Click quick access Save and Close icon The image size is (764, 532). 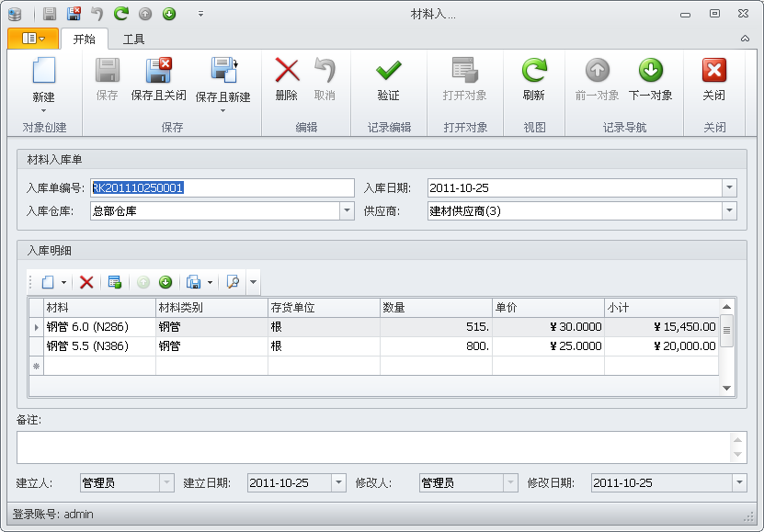pos(74,14)
